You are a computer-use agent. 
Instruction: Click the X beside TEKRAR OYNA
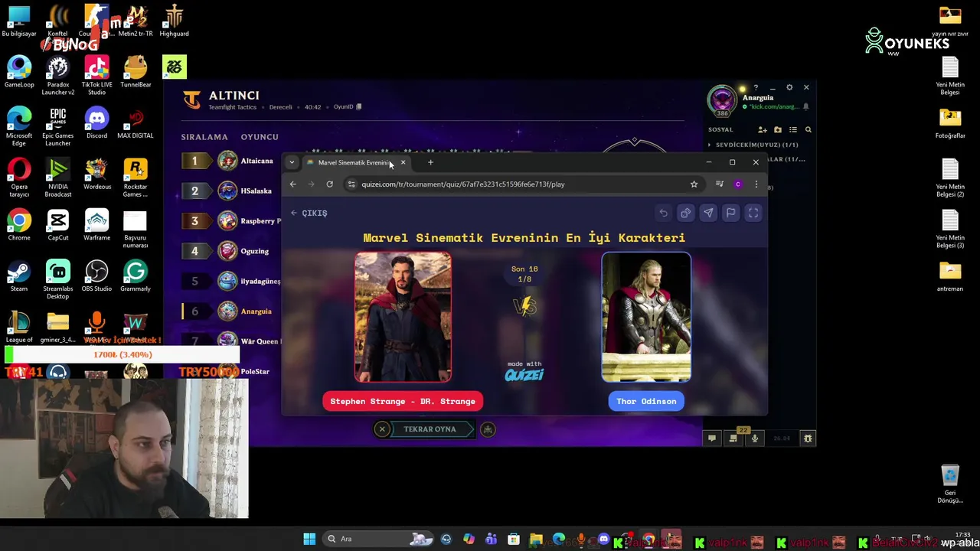click(382, 429)
